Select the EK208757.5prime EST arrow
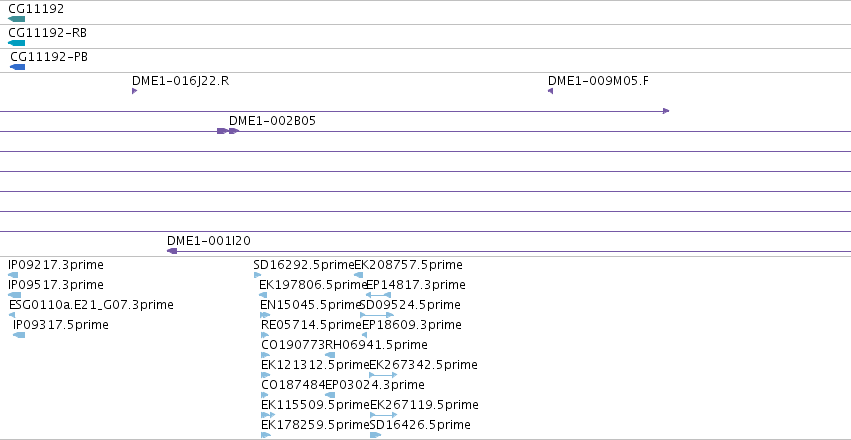The height and width of the screenshot is (440, 851). pos(359,275)
